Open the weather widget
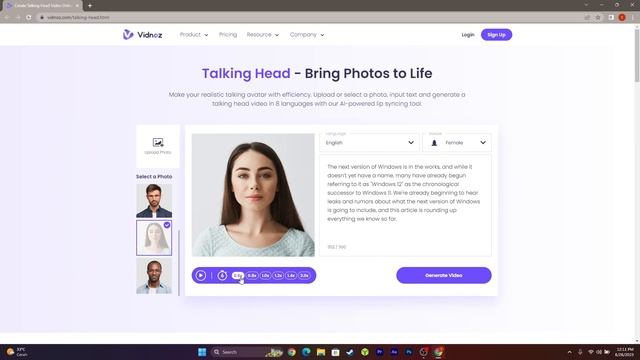Image resolution: width=640 pixels, height=360 pixels. (16, 352)
